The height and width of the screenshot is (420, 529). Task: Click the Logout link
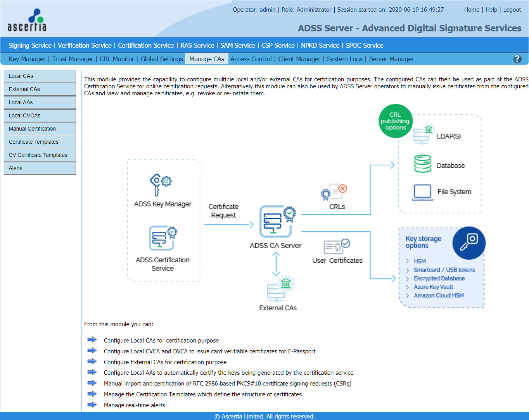click(512, 10)
